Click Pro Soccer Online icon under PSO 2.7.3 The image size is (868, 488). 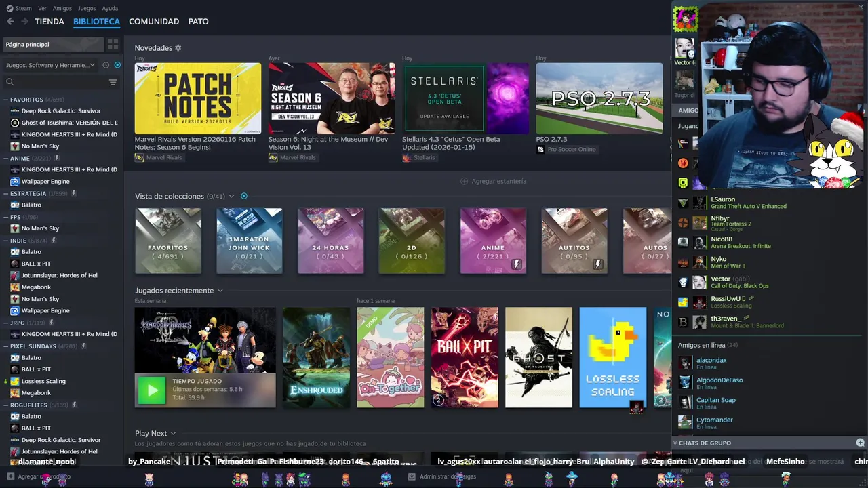(540, 149)
